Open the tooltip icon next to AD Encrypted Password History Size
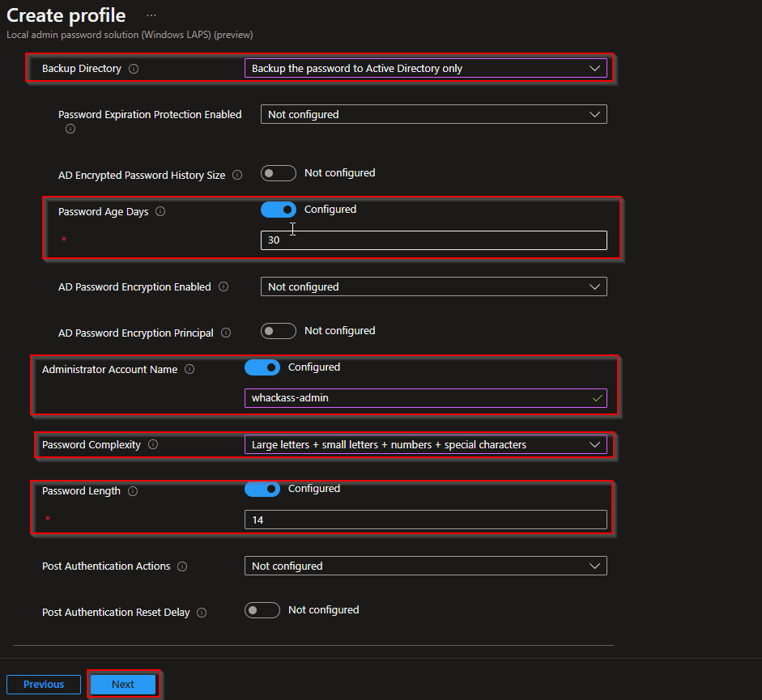762x700 pixels. point(237,174)
